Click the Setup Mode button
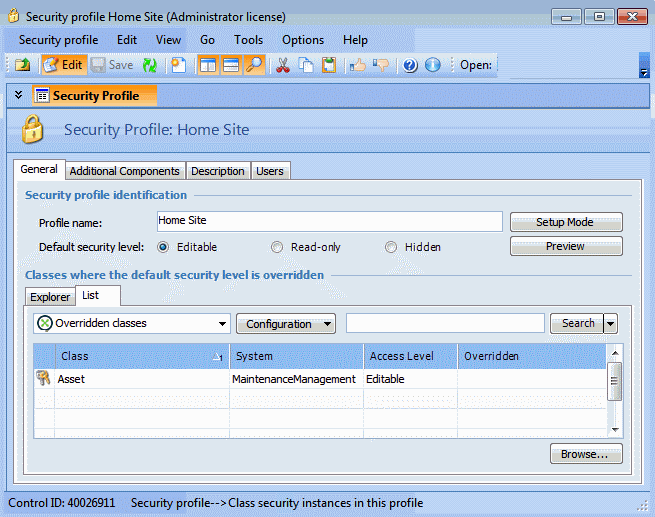This screenshot has width=655, height=517. click(x=565, y=222)
